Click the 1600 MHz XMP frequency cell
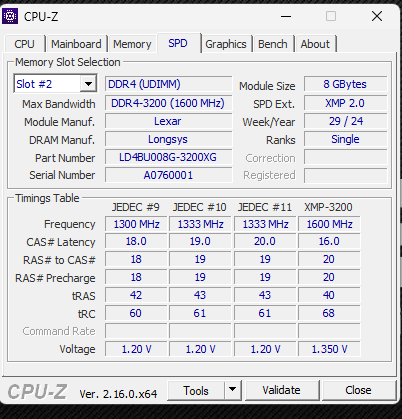This screenshot has width=402, height=419. click(x=329, y=224)
